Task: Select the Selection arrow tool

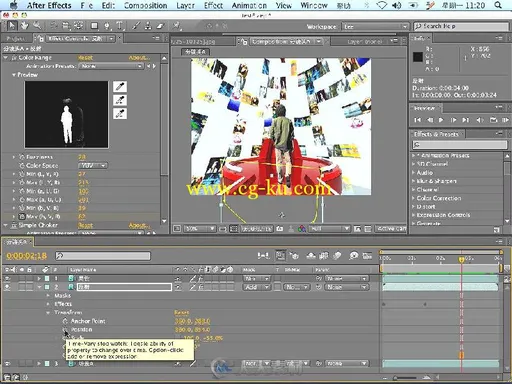Action: pos(12,26)
